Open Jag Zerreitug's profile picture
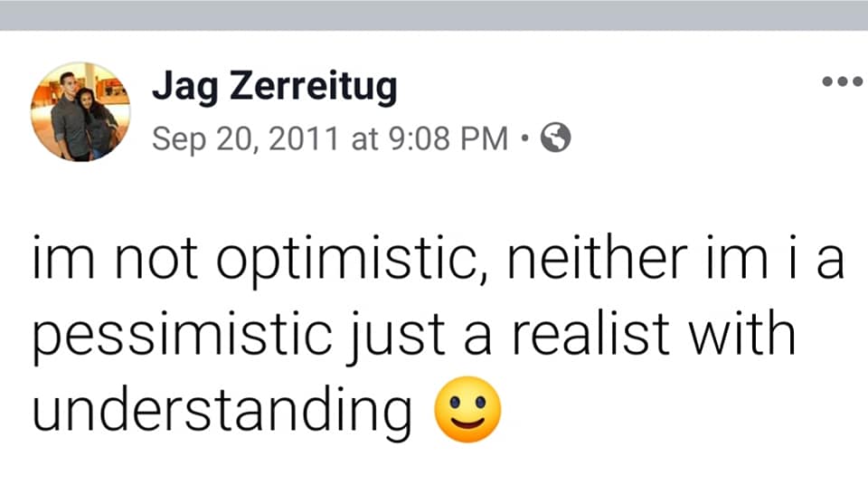Viewport: 868px width, 485px height. pyautogui.click(x=80, y=111)
